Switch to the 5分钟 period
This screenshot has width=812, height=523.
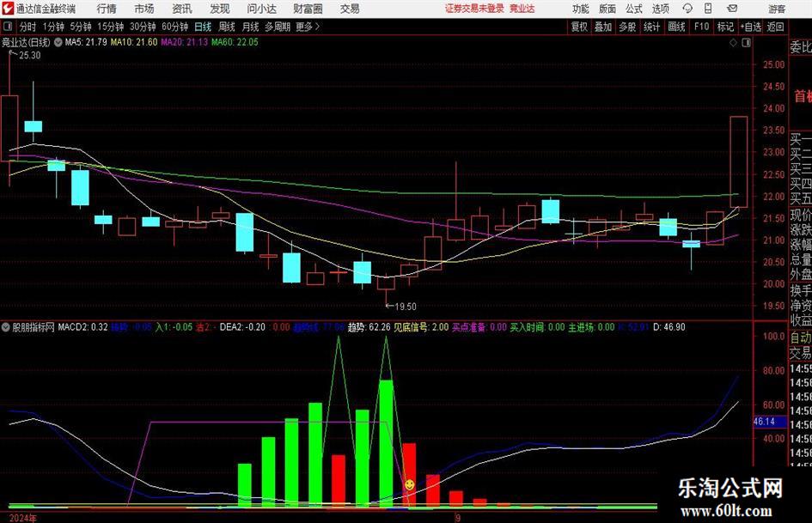(81, 27)
